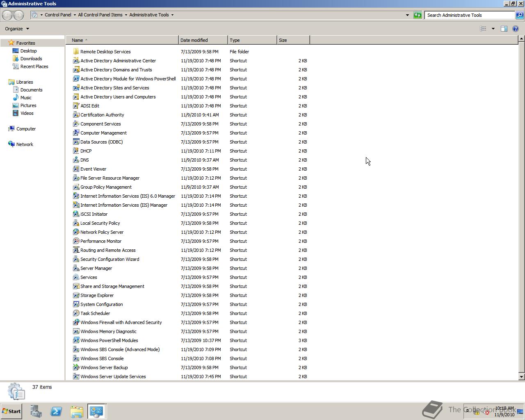
Task: Click the Remote Desktop Services folder icon
Action: [x=76, y=52]
